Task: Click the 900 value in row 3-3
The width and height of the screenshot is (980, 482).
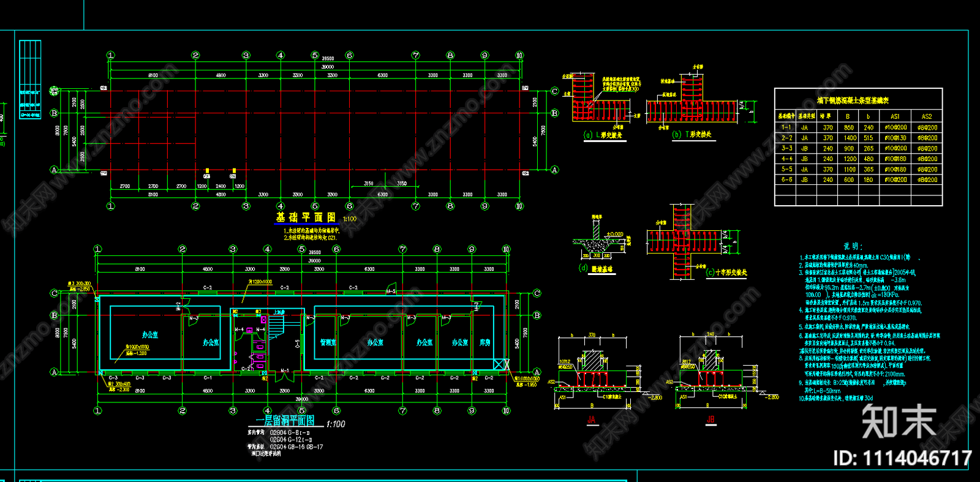Action: [849, 148]
